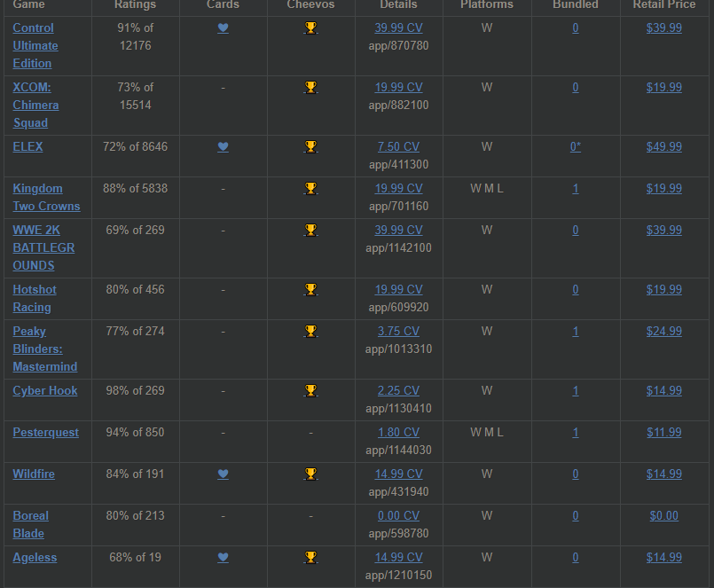Click the 19.99 CV link for Hotshot Racing
This screenshot has height=588, width=714.
(x=398, y=289)
